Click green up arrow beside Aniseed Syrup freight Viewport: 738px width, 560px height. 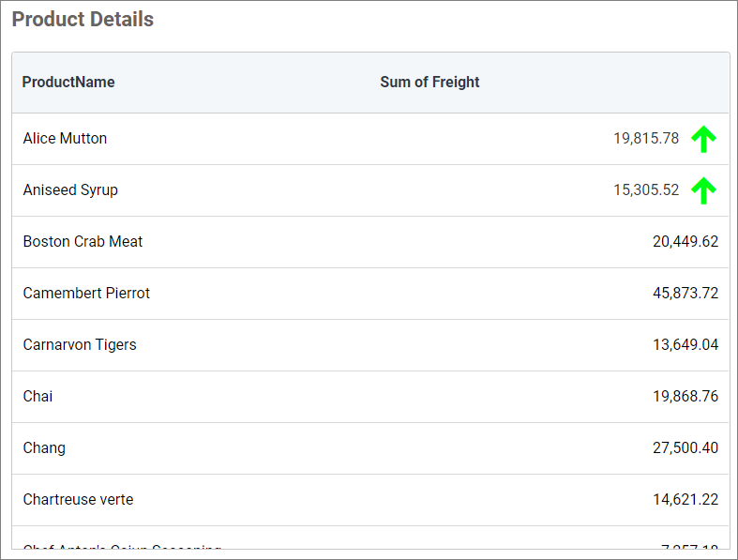tap(703, 190)
